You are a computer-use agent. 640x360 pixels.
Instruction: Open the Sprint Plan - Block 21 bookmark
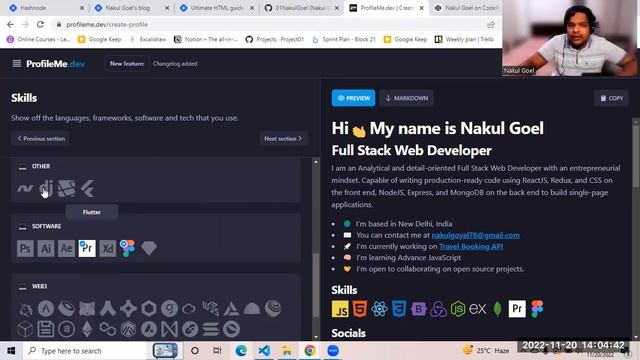[344, 39]
